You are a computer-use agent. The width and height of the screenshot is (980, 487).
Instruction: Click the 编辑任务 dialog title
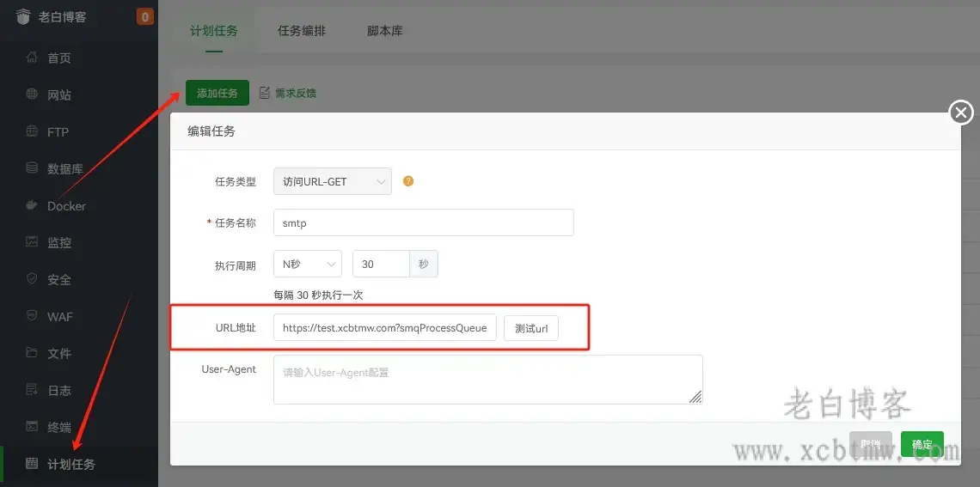pos(211,131)
